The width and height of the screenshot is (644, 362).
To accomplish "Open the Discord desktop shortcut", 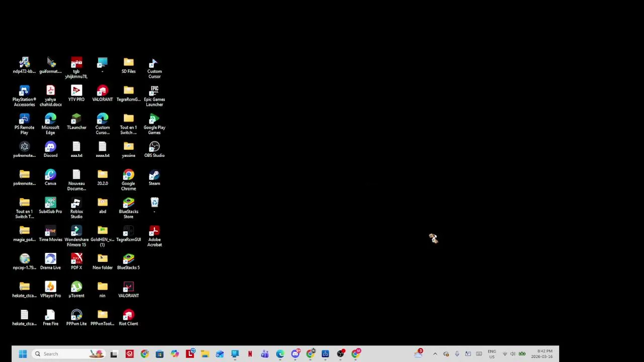I will 50,149.
